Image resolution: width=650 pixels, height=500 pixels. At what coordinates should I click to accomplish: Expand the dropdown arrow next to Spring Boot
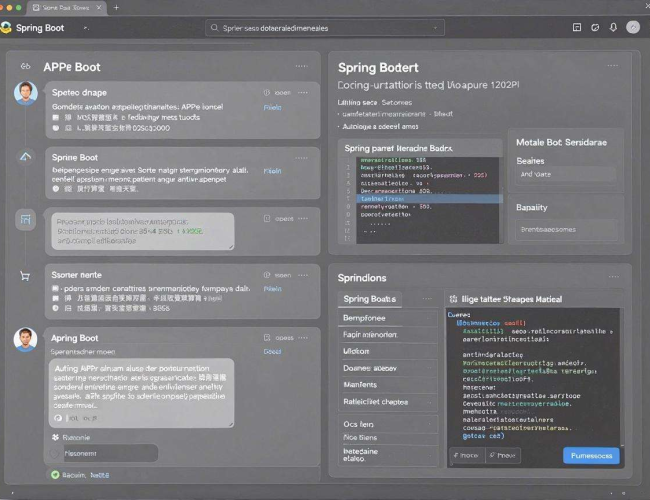click(86, 28)
